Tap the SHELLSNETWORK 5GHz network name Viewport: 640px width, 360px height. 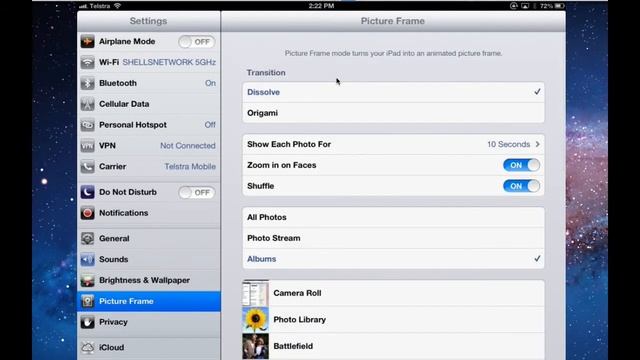click(x=169, y=62)
